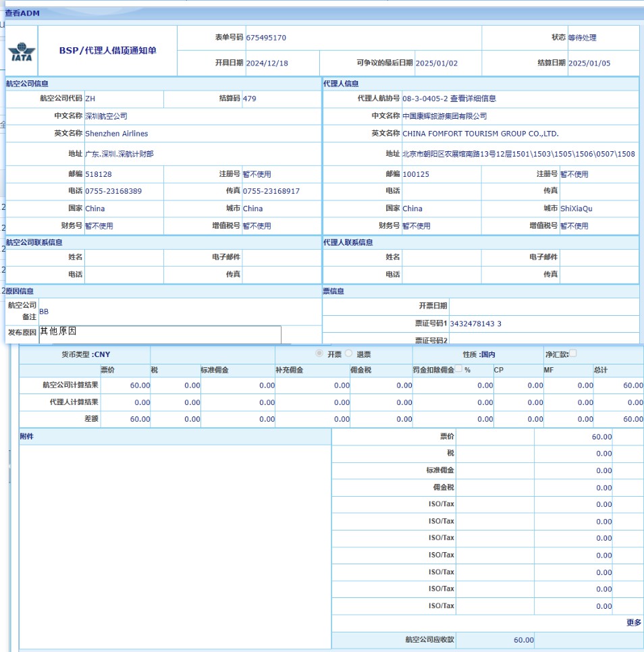Click the 航空公司应收款 amount 60.00
The width and height of the screenshot is (644, 652).
click(523, 640)
